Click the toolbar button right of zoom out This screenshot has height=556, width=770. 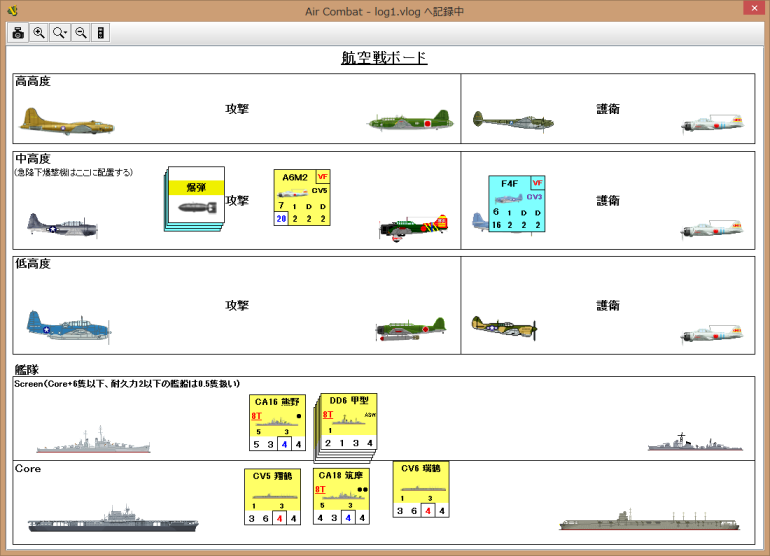click(101, 33)
